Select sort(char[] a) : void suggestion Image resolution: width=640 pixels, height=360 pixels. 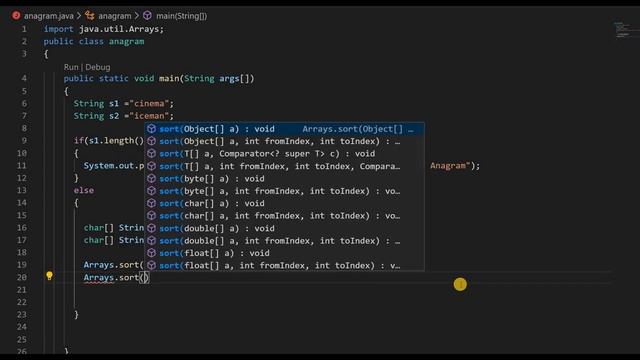click(x=284, y=203)
